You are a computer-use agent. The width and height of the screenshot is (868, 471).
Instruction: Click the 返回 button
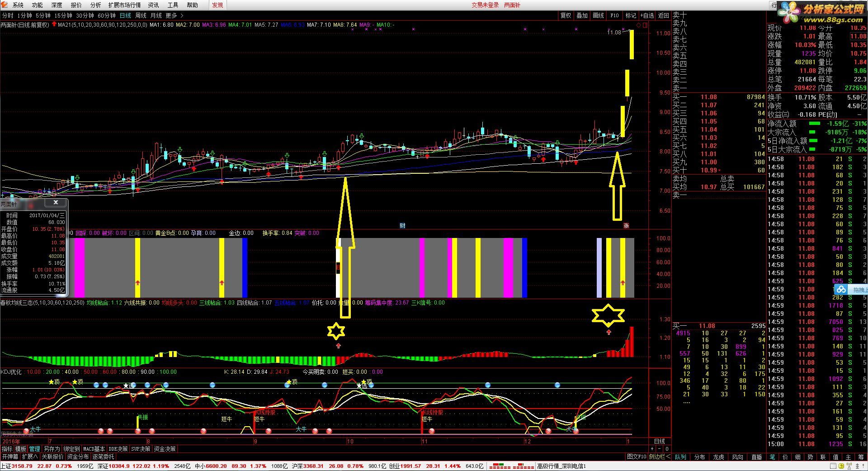(x=663, y=15)
